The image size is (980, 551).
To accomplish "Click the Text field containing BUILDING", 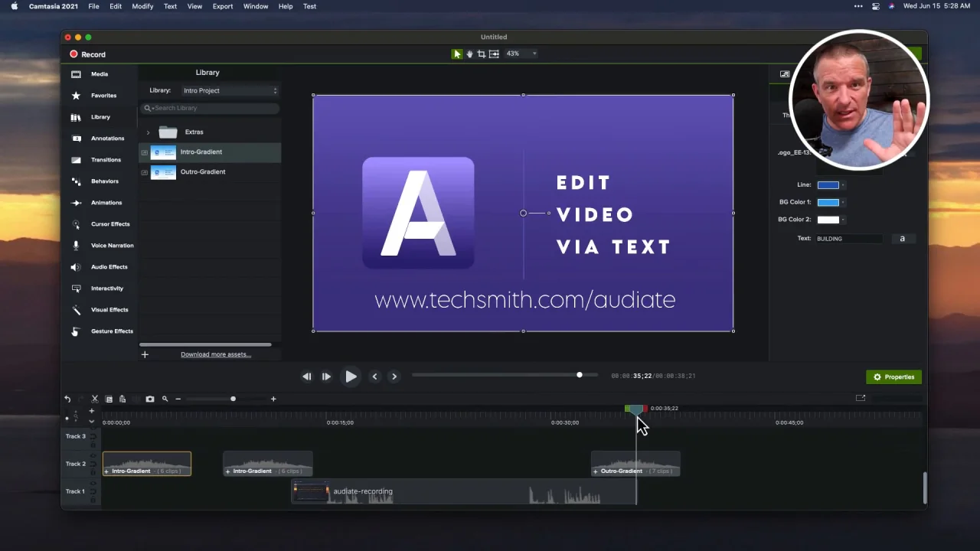I will click(x=848, y=239).
